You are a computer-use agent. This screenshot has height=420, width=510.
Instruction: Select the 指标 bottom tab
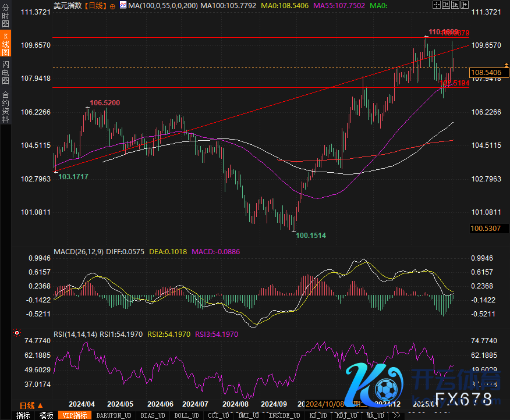coord(23,415)
